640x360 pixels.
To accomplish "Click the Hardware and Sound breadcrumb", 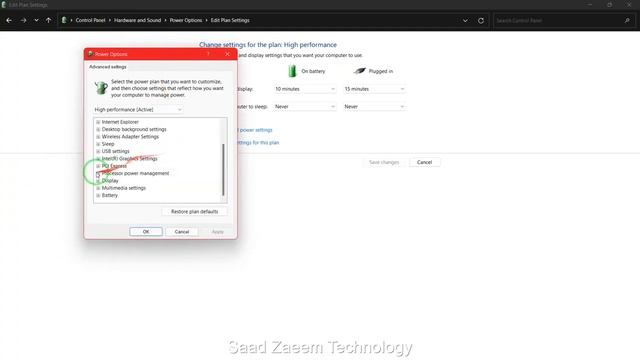I will coord(137,20).
